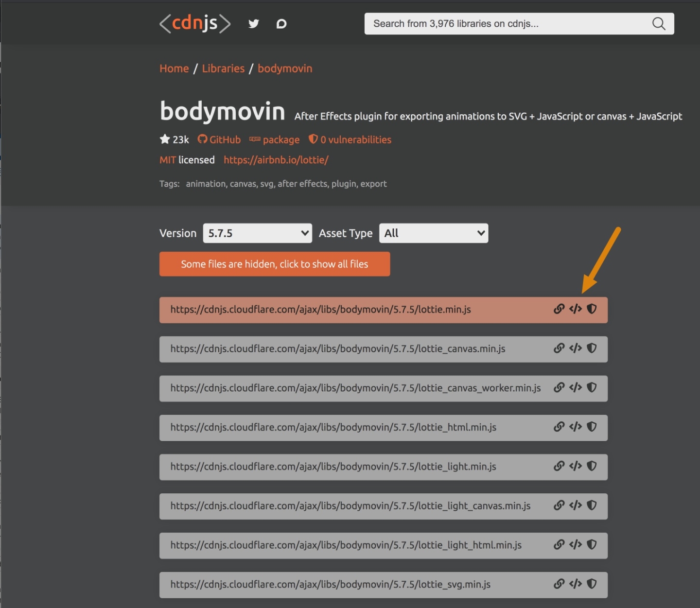Image resolution: width=700 pixels, height=608 pixels.
Task: Click the copy-embed toggle for lottie_light_html.min.js
Action: point(576,545)
